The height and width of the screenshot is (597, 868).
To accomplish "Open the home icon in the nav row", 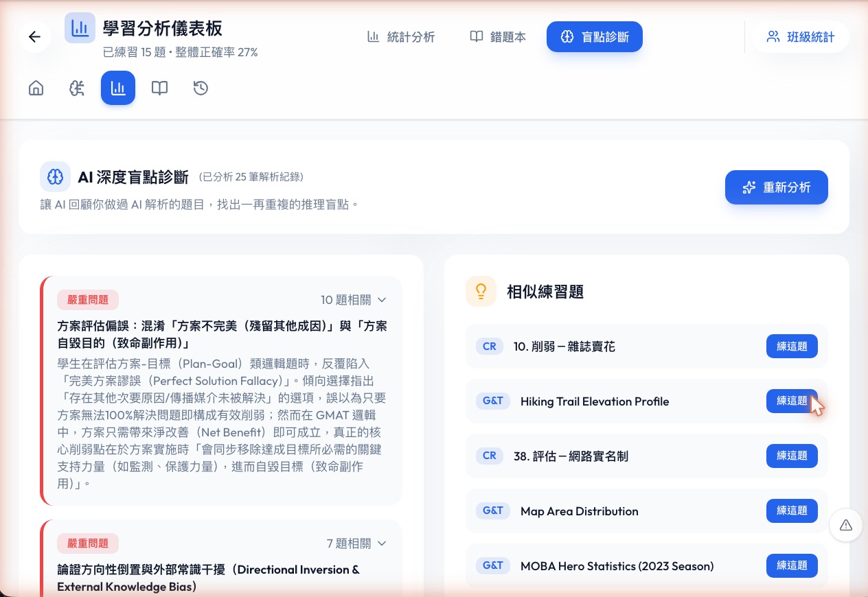I will click(x=36, y=88).
